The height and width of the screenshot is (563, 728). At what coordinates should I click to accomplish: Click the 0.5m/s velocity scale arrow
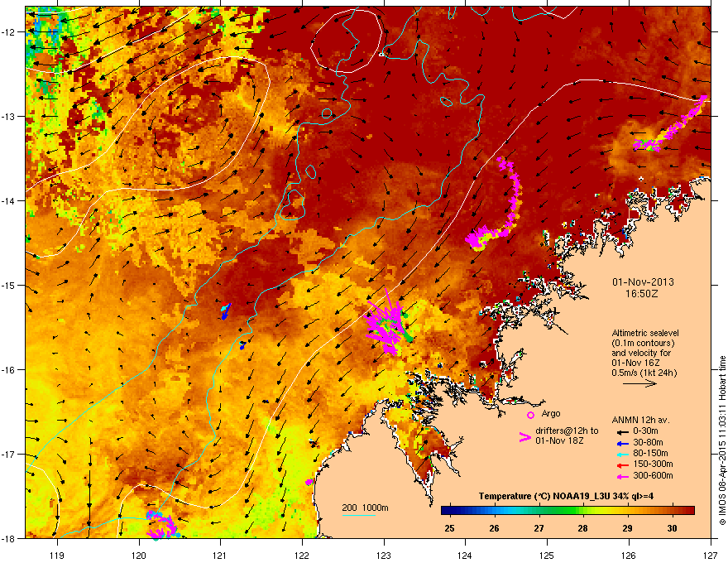[639, 383]
